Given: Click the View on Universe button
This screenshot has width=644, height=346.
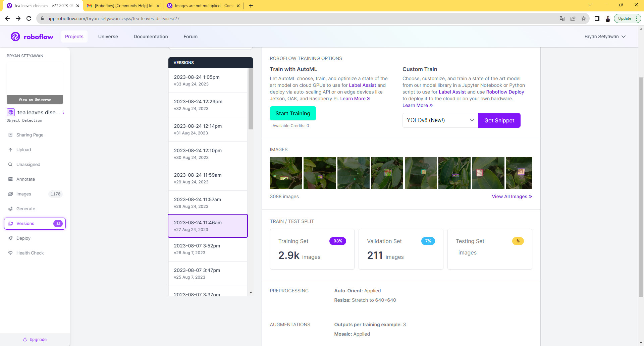Looking at the screenshot, I should (x=35, y=100).
